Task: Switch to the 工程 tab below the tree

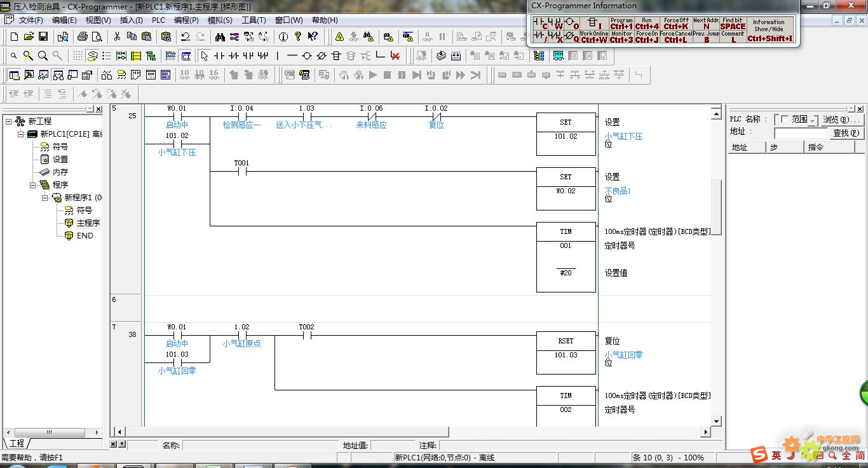Action: [17, 443]
